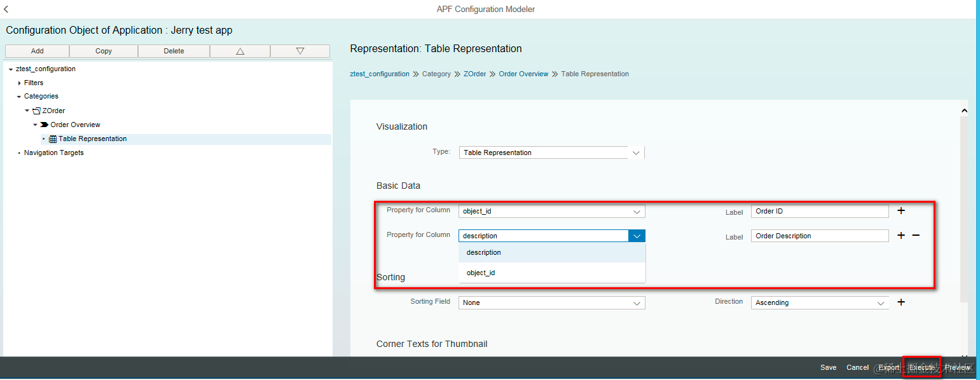This screenshot has height=380, width=980.
Task: Cancel the changes in footer
Action: 857,367
